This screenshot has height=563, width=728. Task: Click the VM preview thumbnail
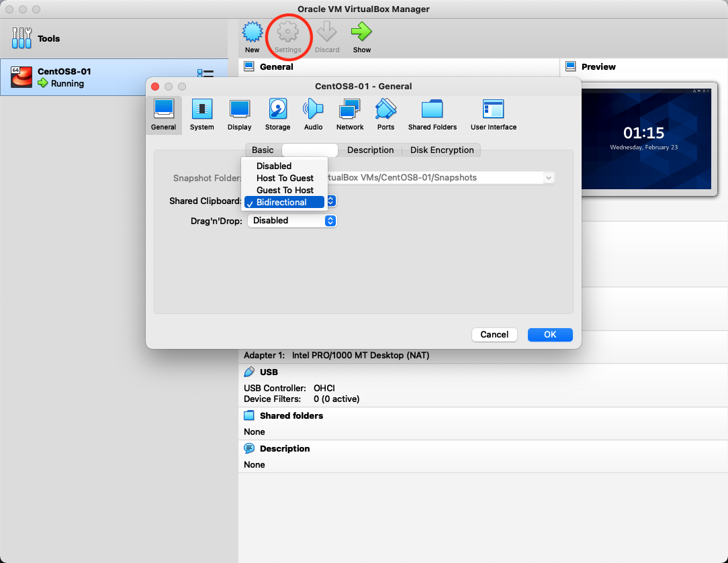pos(646,139)
